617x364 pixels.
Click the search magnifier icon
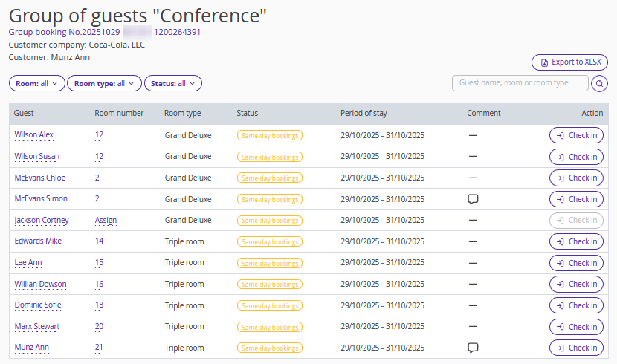pyautogui.click(x=599, y=84)
